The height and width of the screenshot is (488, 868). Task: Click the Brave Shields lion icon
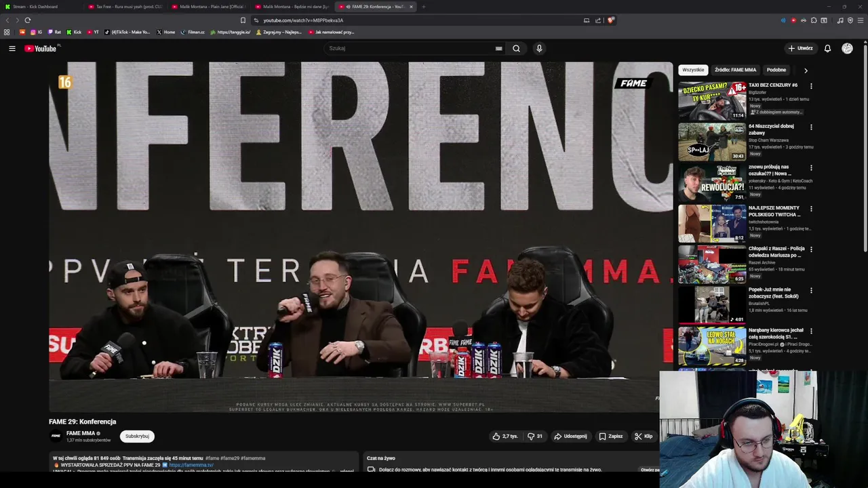tap(610, 20)
